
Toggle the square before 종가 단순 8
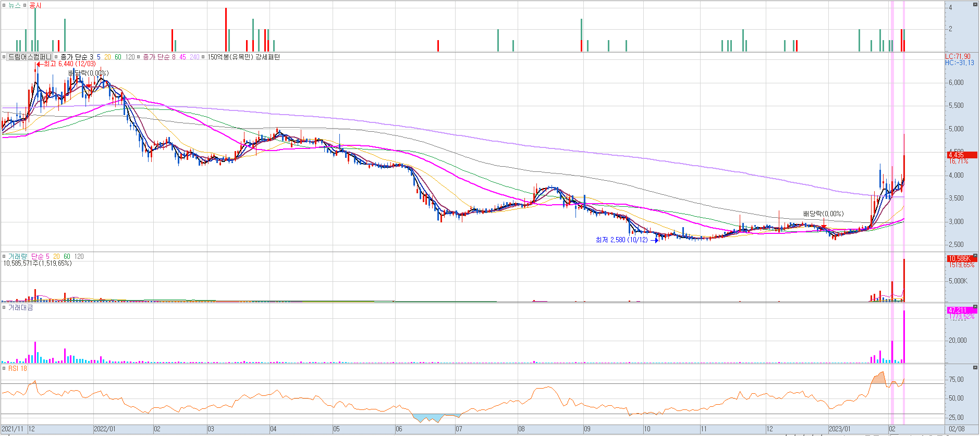coord(139,57)
